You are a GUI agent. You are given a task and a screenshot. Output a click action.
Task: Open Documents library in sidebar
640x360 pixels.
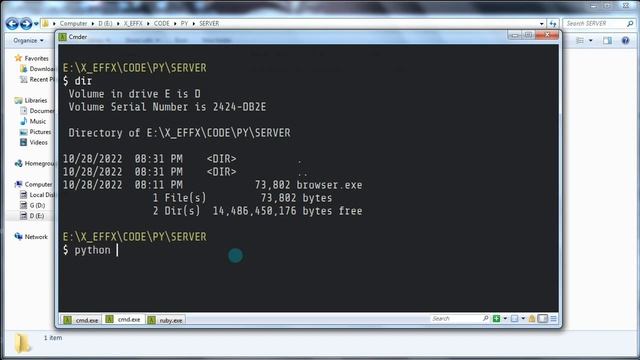[x=42, y=111]
